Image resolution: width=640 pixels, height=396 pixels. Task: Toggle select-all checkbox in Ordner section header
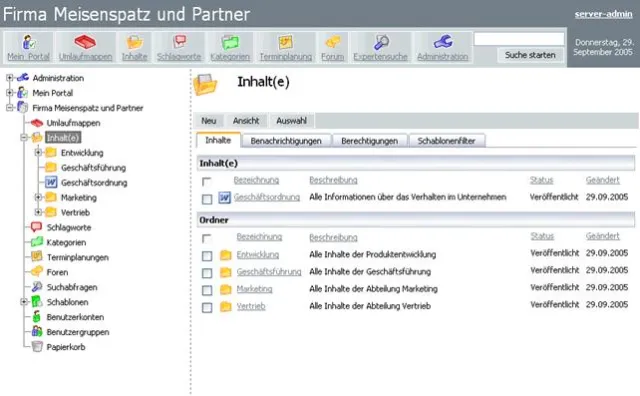pyautogui.click(x=207, y=238)
